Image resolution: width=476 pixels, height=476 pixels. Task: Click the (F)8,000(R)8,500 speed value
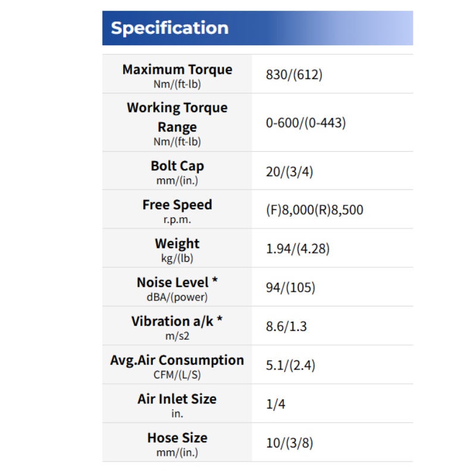tap(314, 210)
